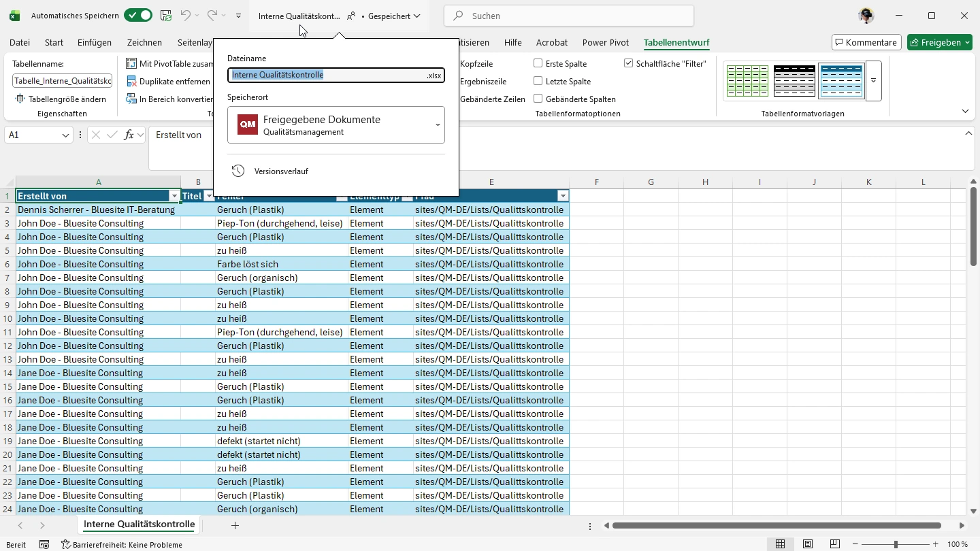Open Versionsverlauf history entry
This screenshot has width=980, height=551.
pos(280,171)
